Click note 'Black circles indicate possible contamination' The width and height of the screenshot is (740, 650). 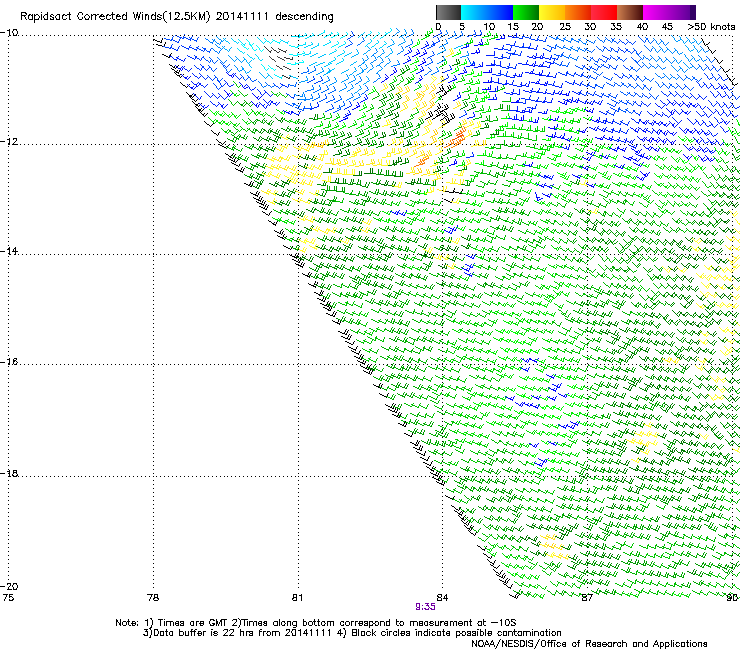[x=457, y=633]
